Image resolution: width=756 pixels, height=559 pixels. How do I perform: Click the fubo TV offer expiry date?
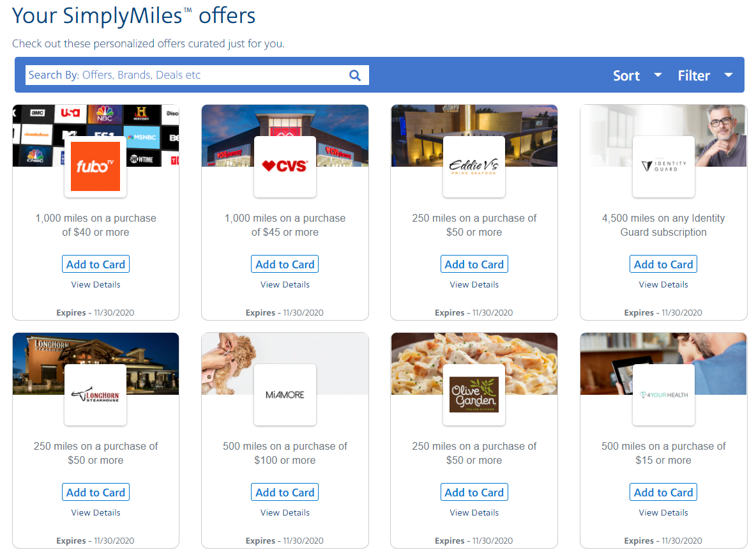pyautogui.click(x=96, y=312)
